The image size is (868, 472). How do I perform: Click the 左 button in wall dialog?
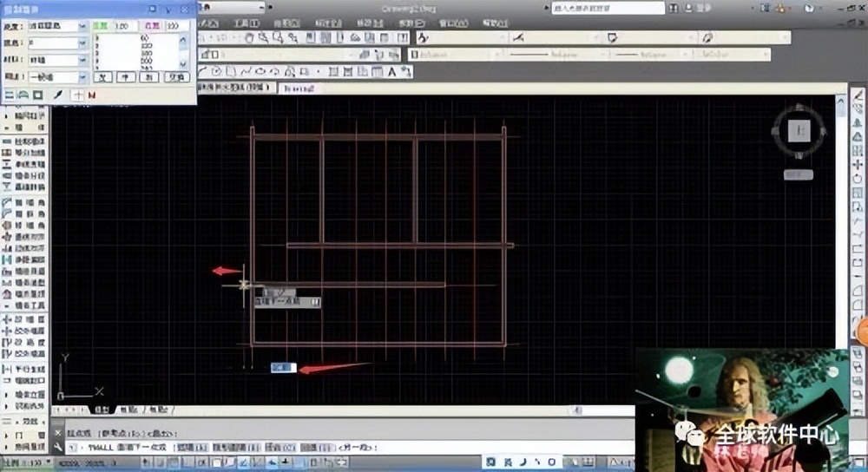102,76
